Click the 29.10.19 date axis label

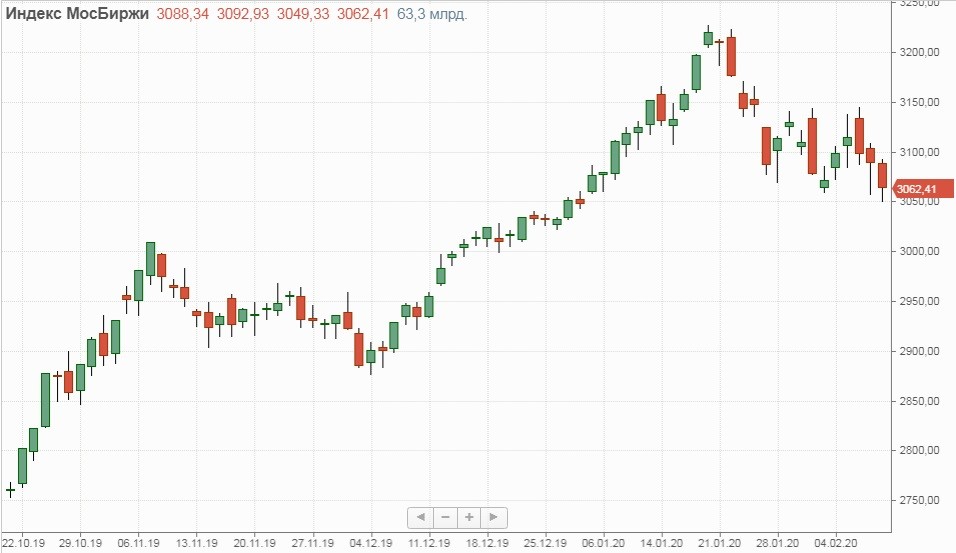tap(80, 543)
